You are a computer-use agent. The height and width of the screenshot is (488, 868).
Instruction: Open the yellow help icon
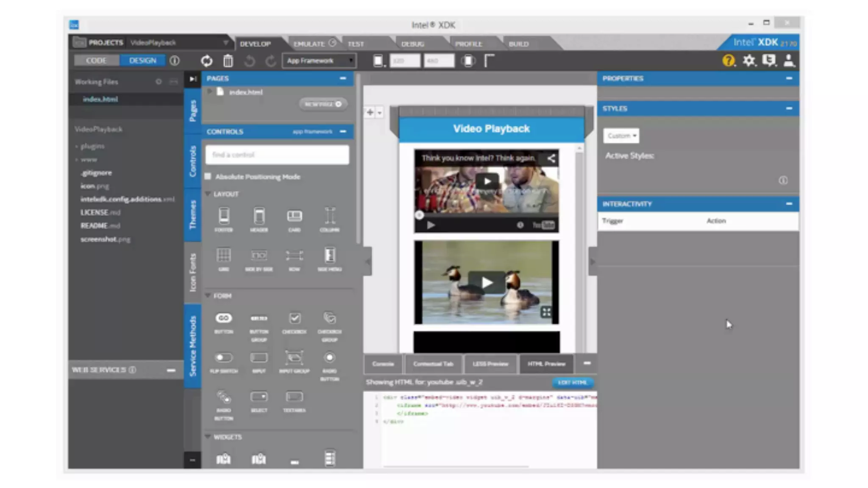coord(728,61)
